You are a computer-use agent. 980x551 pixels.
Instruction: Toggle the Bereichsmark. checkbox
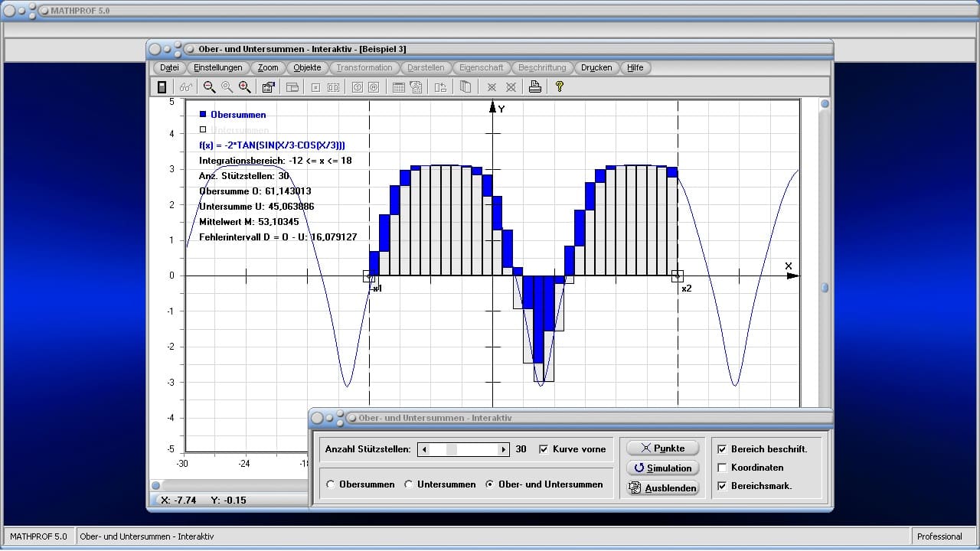point(722,486)
